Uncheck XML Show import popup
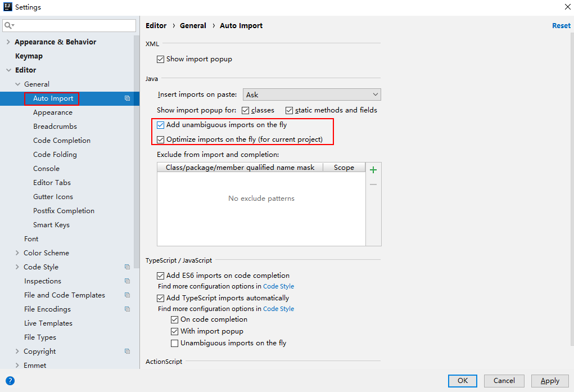 pyautogui.click(x=161, y=59)
